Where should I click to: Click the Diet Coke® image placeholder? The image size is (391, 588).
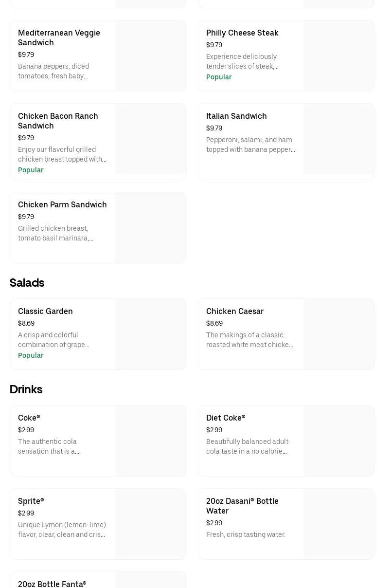[x=338, y=441]
